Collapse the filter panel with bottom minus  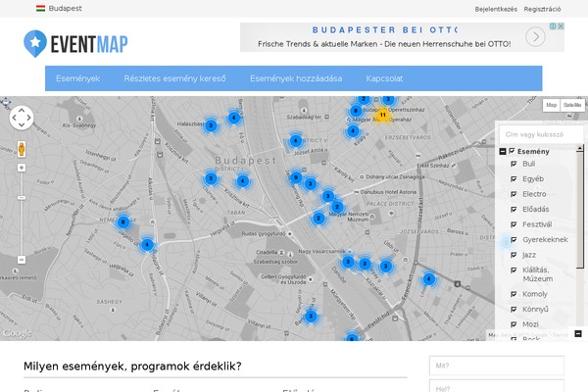[x=578, y=333]
